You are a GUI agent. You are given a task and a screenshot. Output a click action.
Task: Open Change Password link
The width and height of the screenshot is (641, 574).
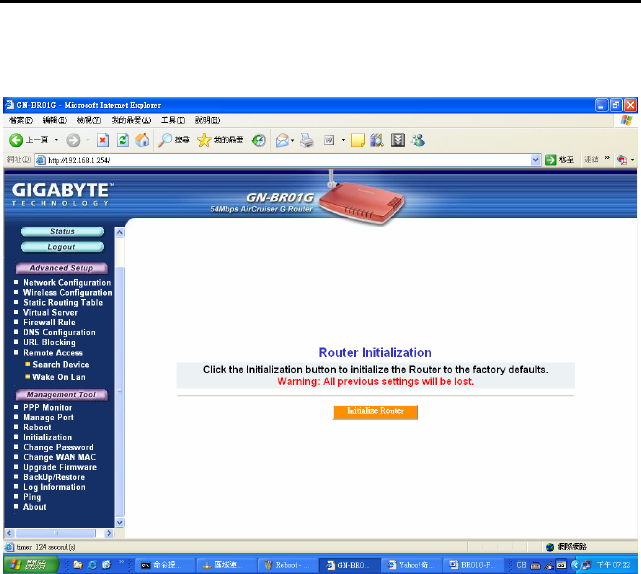(58, 447)
